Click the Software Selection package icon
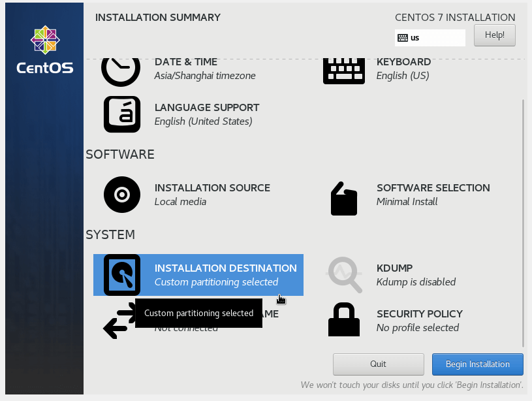This screenshot has width=532, height=401. click(344, 199)
